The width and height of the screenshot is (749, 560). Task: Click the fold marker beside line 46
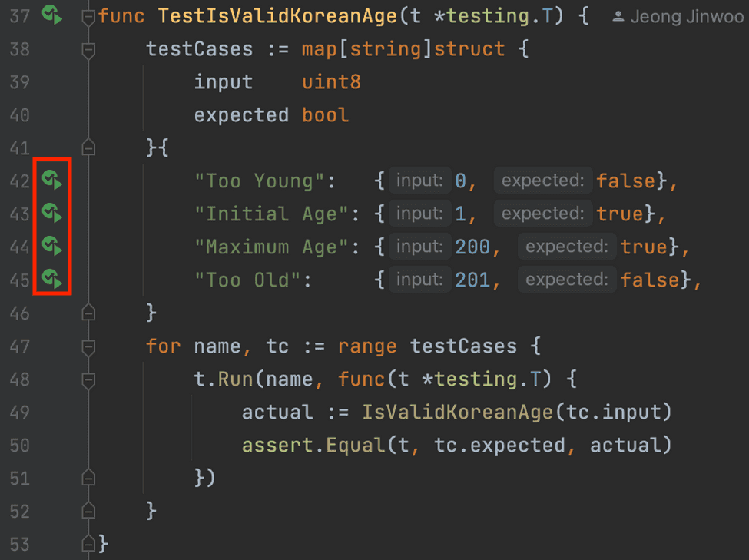point(87,313)
